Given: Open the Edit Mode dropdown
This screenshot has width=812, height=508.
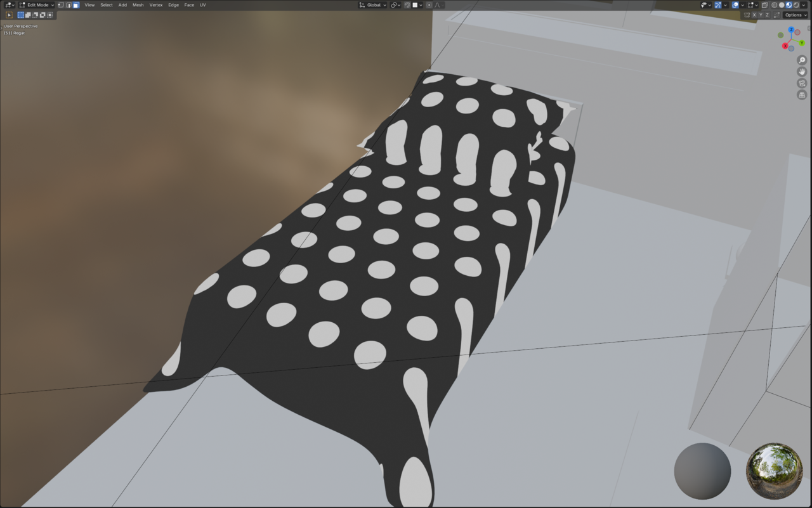Looking at the screenshot, I should (37, 5).
